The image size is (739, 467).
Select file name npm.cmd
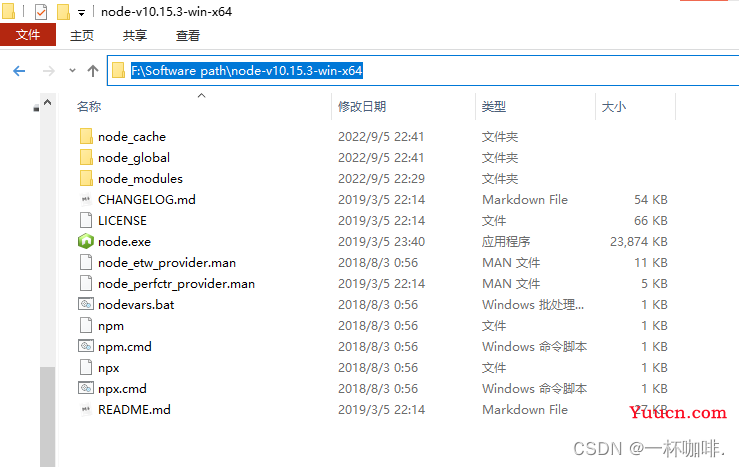click(125, 347)
